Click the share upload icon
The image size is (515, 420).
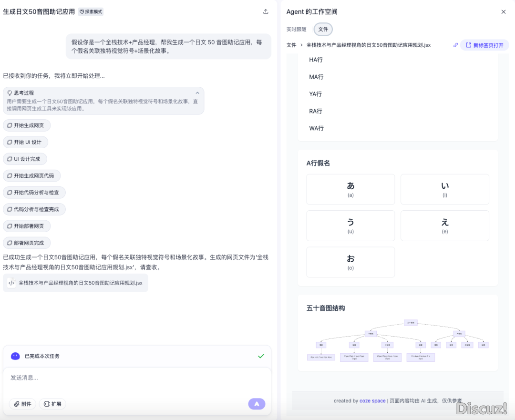[x=266, y=12]
